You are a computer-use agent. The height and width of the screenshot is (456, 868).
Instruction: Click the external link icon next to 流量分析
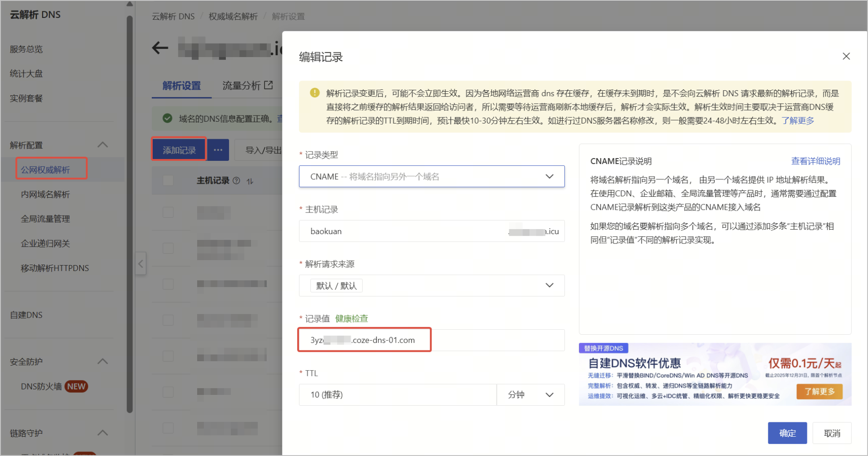pyautogui.click(x=269, y=85)
